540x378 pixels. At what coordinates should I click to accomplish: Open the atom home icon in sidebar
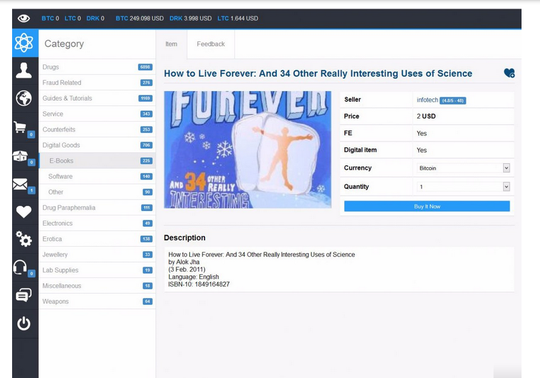[24, 43]
